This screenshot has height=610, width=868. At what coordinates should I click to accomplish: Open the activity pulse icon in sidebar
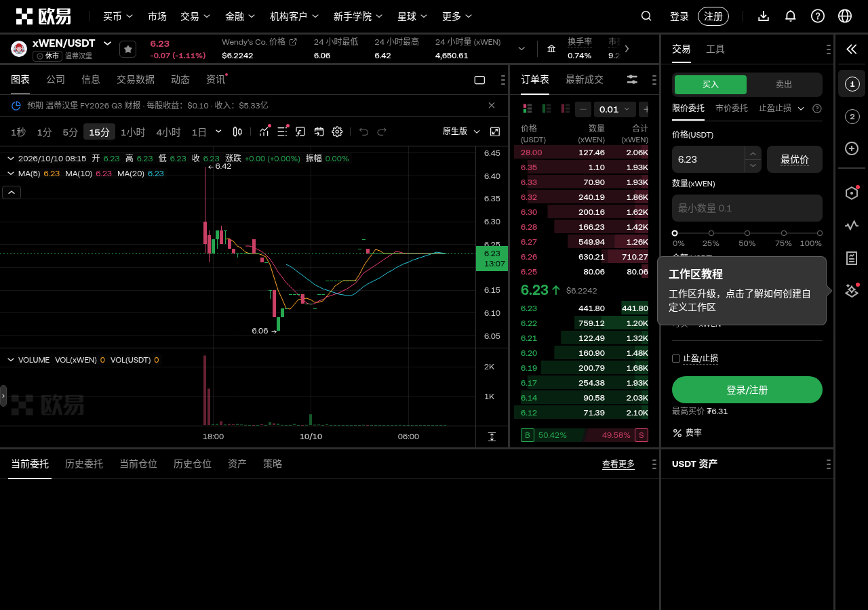852,226
